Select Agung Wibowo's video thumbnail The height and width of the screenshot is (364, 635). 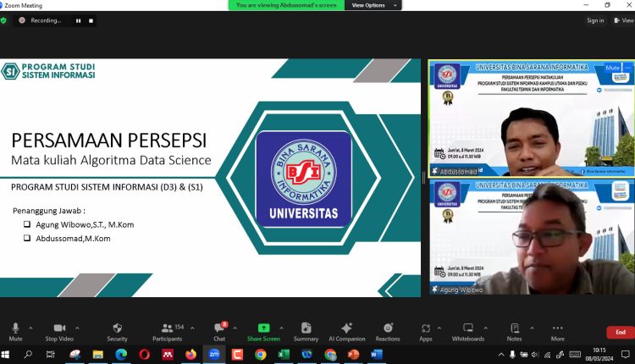pos(532,237)
